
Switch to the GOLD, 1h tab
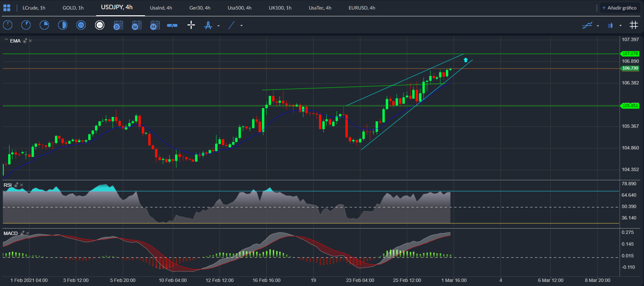tap(73, 8)
